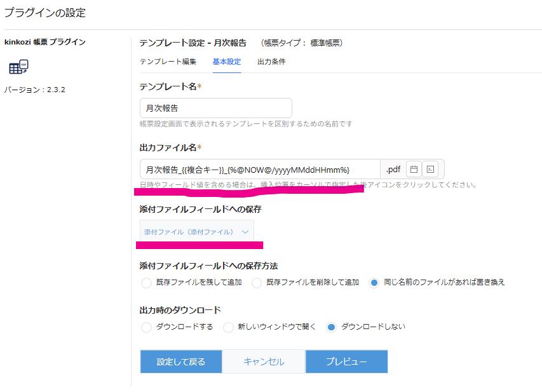Click the .pdf extension label
Viewport: 542px width, 392px height.
click(393, 170)
